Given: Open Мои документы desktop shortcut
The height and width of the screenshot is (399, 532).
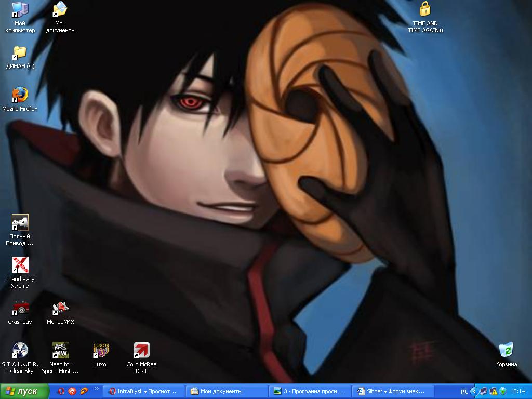Looking at the screenshot, I should 60,10.
